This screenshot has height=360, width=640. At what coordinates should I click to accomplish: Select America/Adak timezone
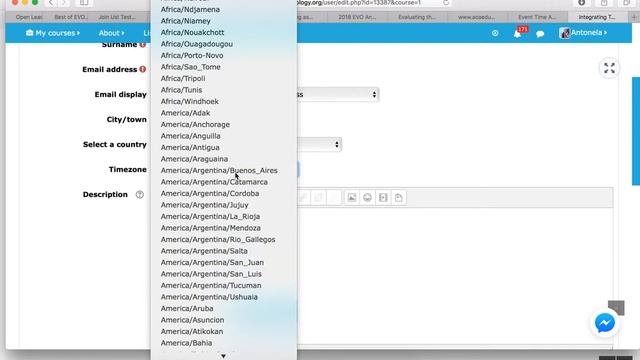[185, 113]
